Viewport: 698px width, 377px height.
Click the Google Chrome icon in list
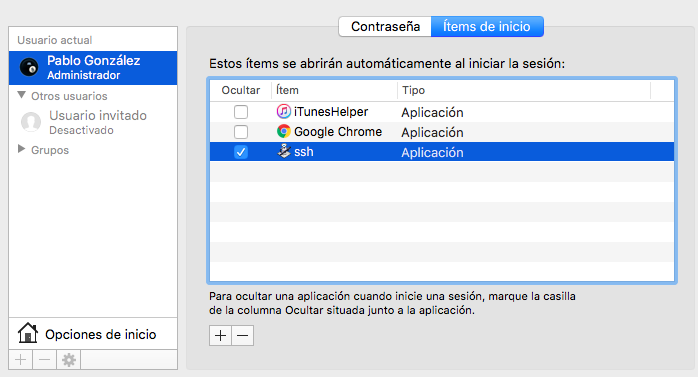tap(284, 131)
